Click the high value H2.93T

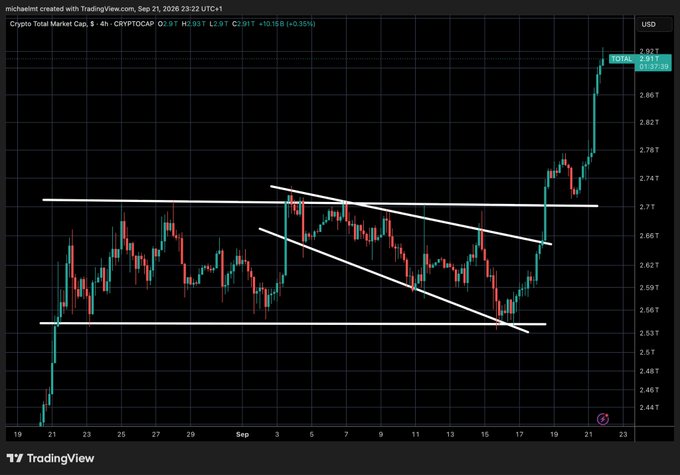click(193, 24)
